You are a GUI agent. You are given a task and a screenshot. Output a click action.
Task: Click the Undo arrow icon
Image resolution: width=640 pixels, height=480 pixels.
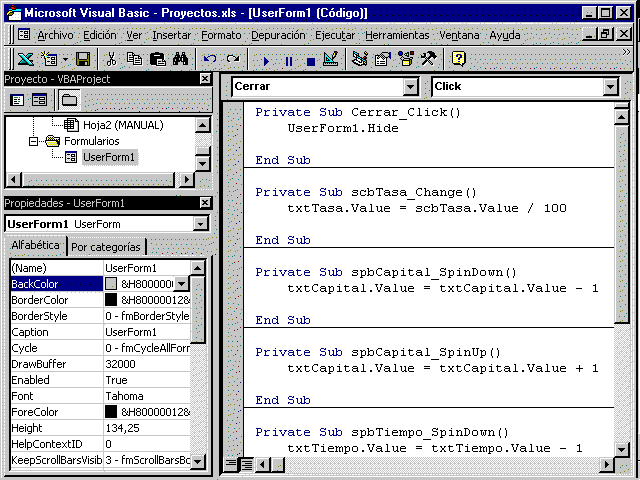coord(210,59)
